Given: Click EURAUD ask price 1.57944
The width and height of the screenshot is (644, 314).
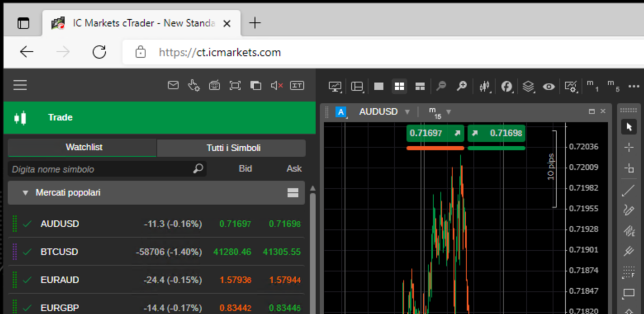Looking at the screenshot, I should pos(285,280).
